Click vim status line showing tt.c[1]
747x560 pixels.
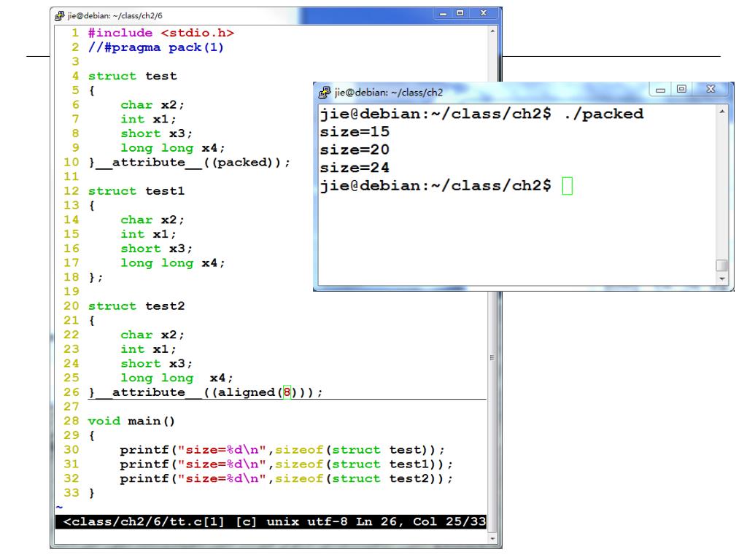(271, 522)
